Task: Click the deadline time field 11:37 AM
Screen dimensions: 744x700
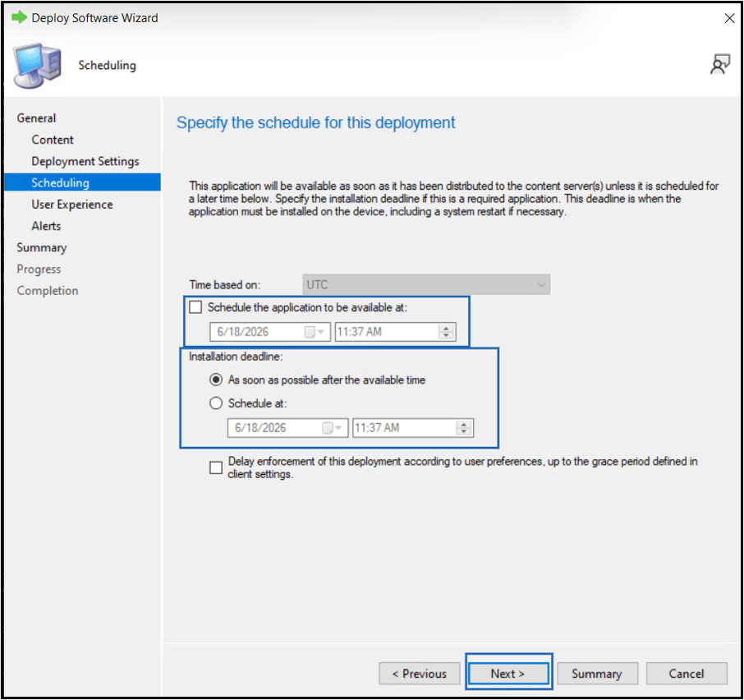Action: point(413,427)
